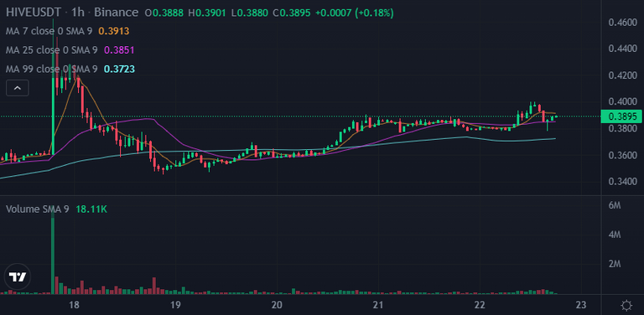Open the TradingView logo link
The height and width of the screenshot is (315, 644).
click(18, 276)
